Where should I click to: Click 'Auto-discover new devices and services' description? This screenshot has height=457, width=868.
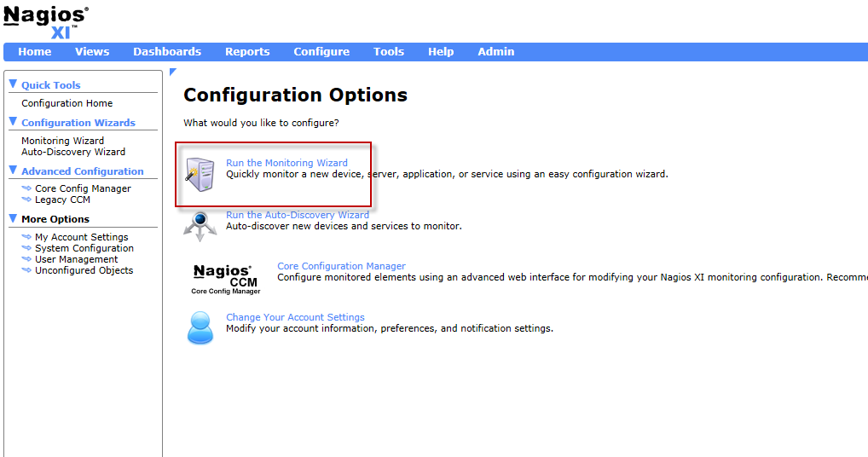[344, 226]
